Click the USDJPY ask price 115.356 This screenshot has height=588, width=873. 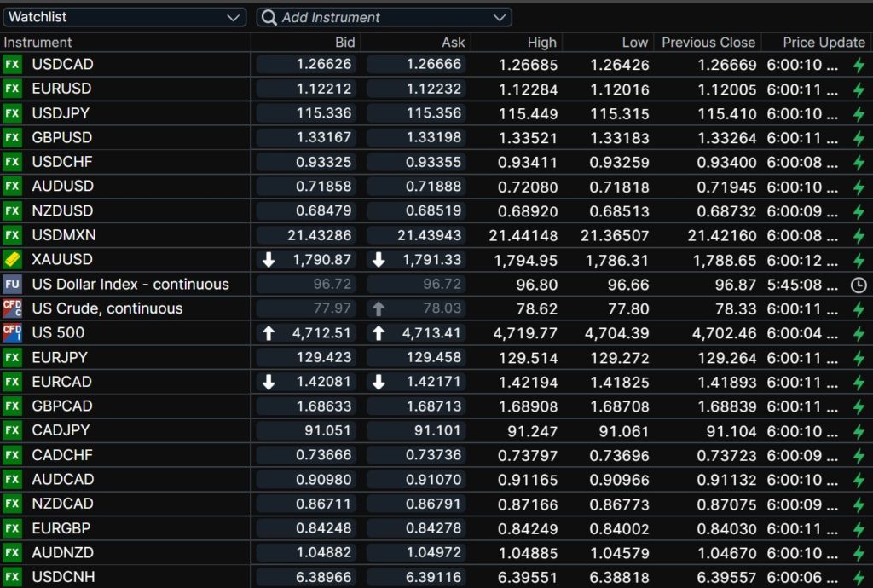point(416,113)
